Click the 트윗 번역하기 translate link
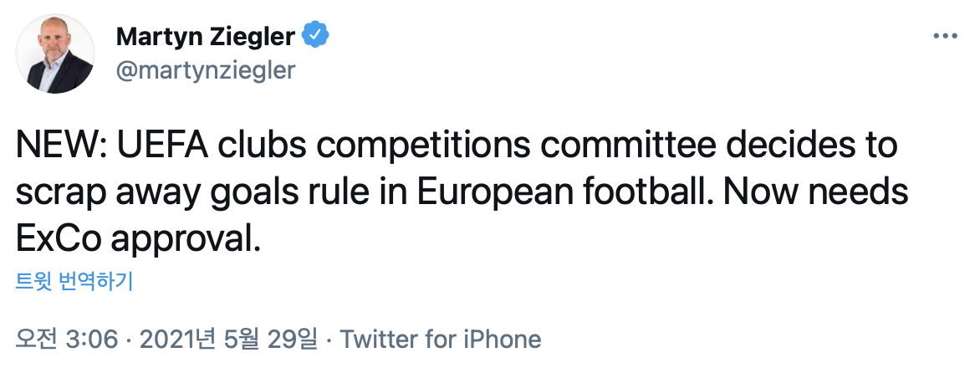980x373 pixels. [x=74, y=281]
